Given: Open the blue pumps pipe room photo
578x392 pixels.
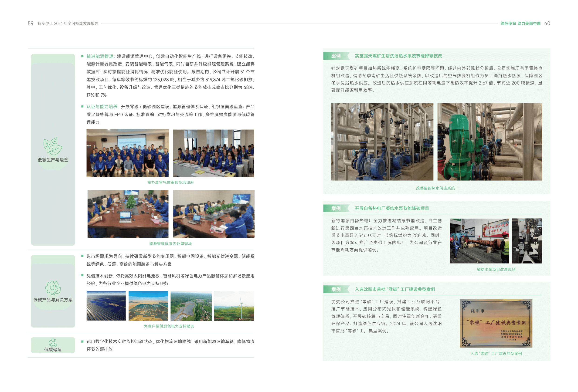Looking at the screenshot, I should point(382,142).
